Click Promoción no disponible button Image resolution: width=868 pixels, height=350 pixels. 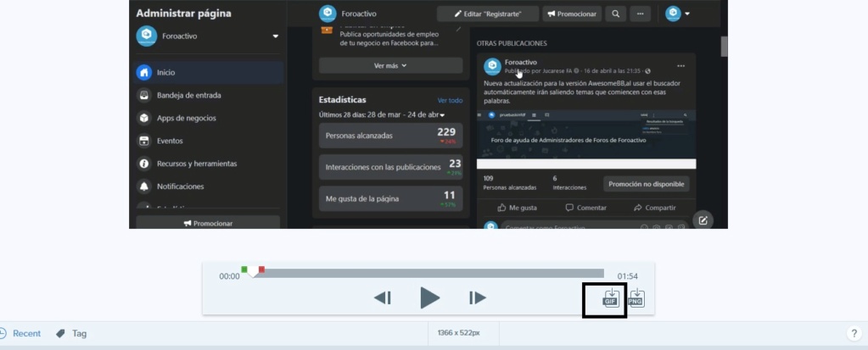646,184
